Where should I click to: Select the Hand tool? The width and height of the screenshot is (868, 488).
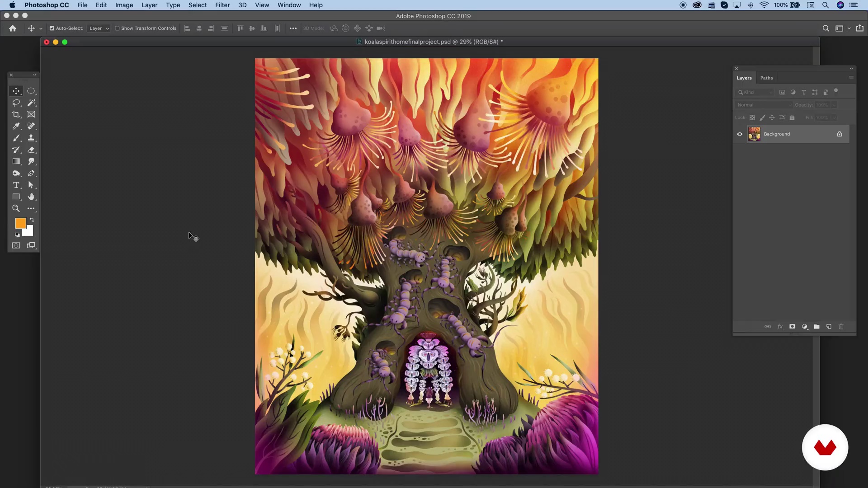pos(31,197)
